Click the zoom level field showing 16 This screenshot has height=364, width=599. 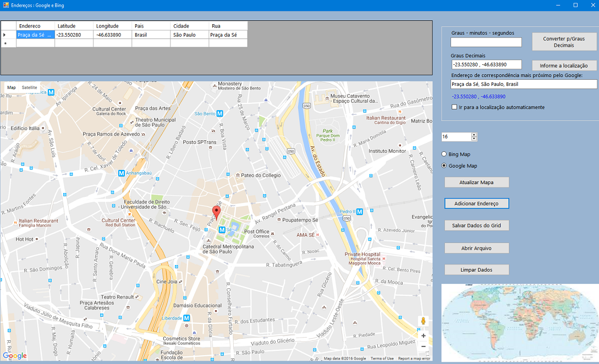456,137
